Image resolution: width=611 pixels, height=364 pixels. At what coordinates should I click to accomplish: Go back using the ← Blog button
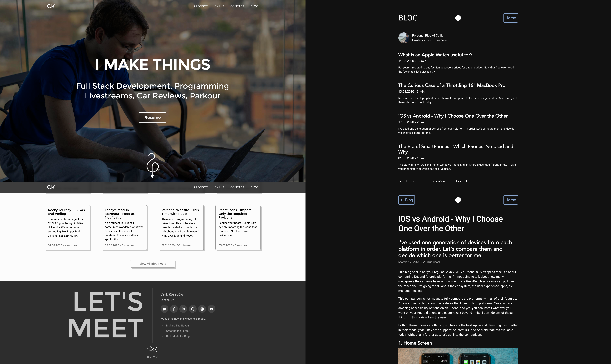pyautogui.click(x=407, y=200)
